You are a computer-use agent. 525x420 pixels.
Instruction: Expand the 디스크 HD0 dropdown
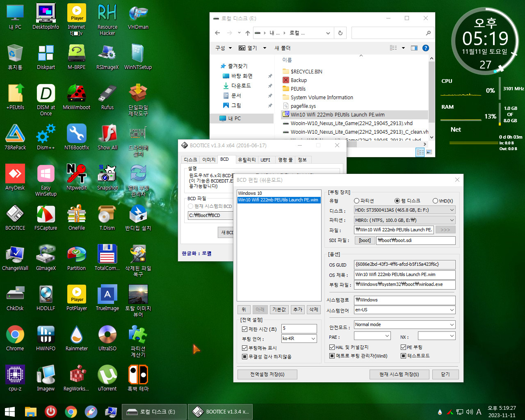pos(452,210)
